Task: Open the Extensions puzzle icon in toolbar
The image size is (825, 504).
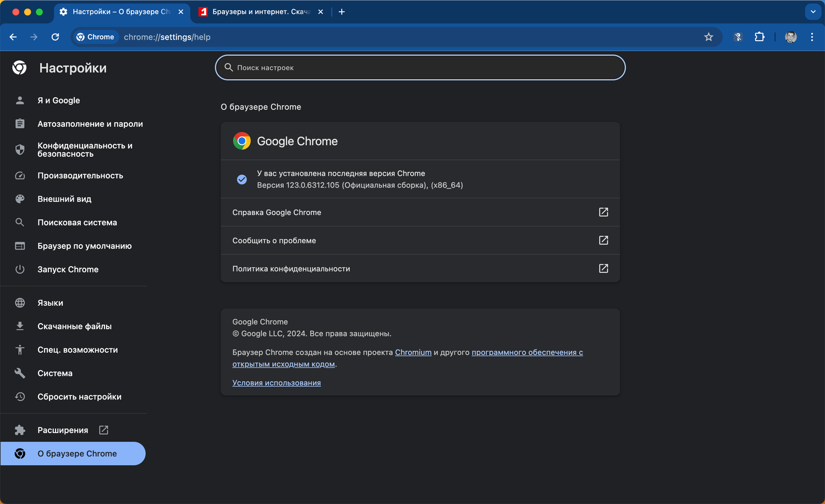Action: point(760,37)
